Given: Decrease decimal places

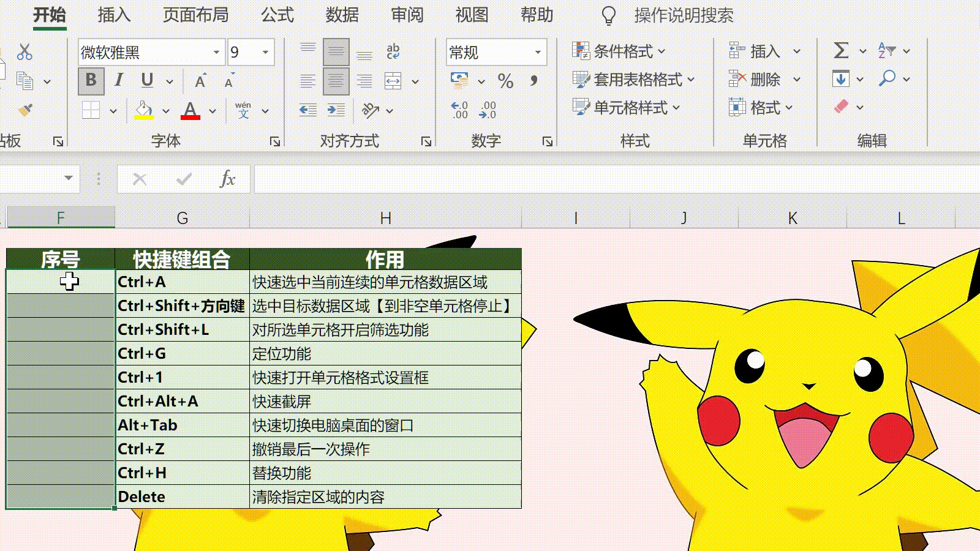Looking at the screenshot, I should pos(488,110).
